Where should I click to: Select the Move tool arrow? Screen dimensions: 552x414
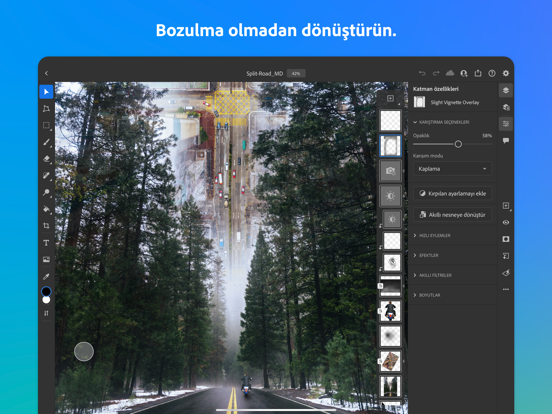[x=46, y=92]
